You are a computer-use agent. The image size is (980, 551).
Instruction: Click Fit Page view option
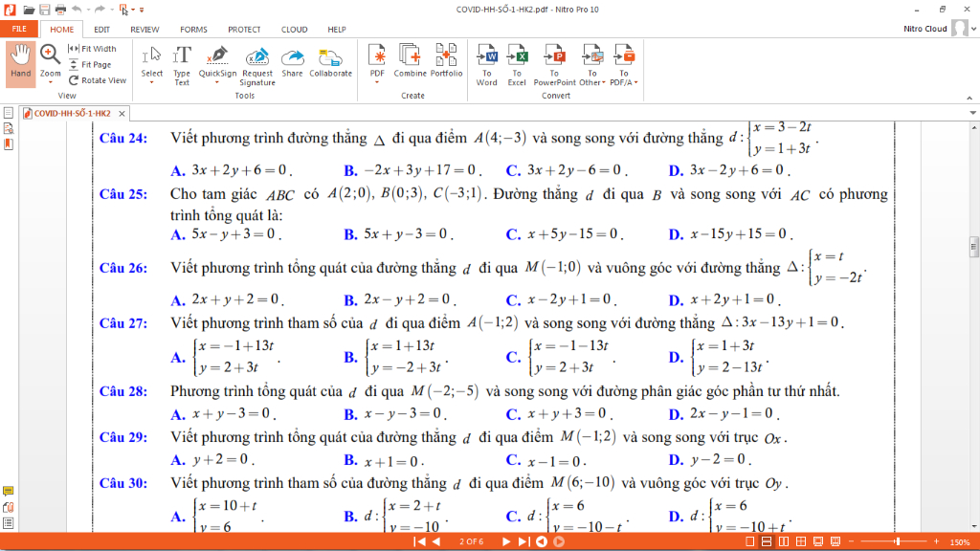click(x=90, y=64)
